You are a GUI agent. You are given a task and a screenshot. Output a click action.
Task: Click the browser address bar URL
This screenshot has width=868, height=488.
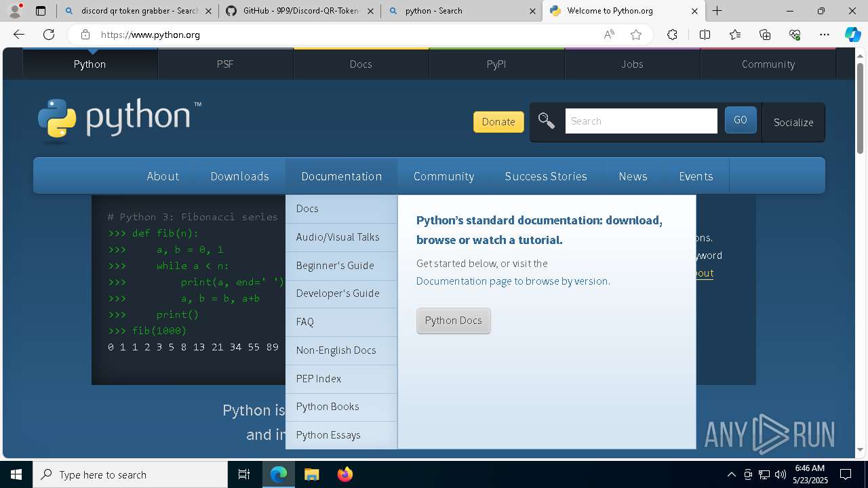coord(151,35)
